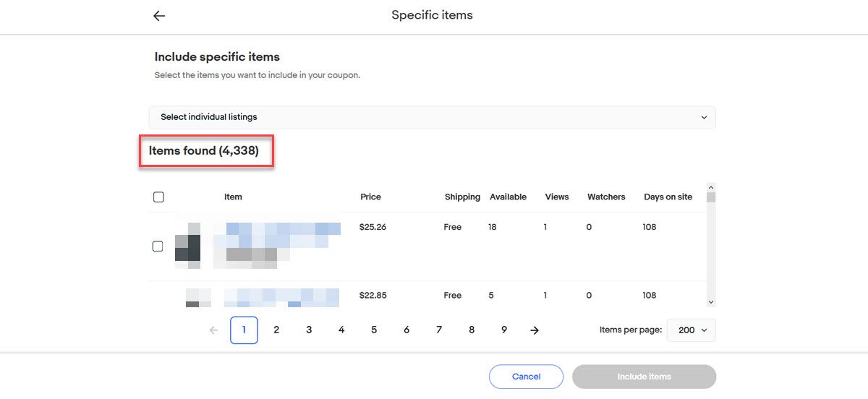The image size is (868, 399).
Task: Open page 5 of results
Action: pos(374,330)
